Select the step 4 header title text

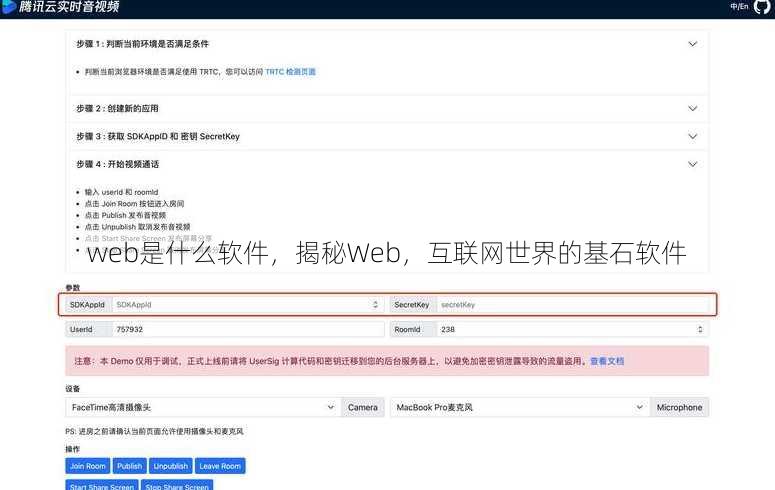[x=117, y=164]
